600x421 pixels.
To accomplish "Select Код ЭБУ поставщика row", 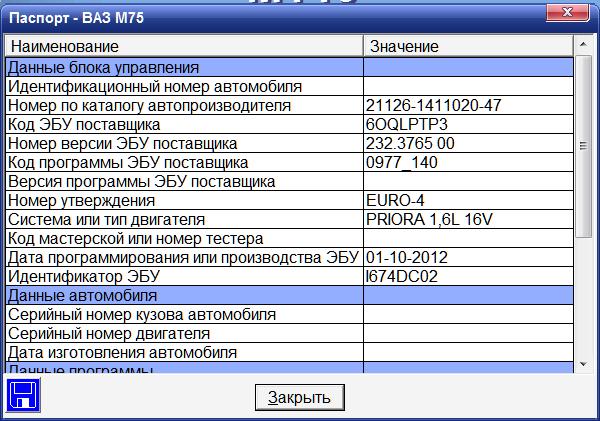I will tap(289, 124).
